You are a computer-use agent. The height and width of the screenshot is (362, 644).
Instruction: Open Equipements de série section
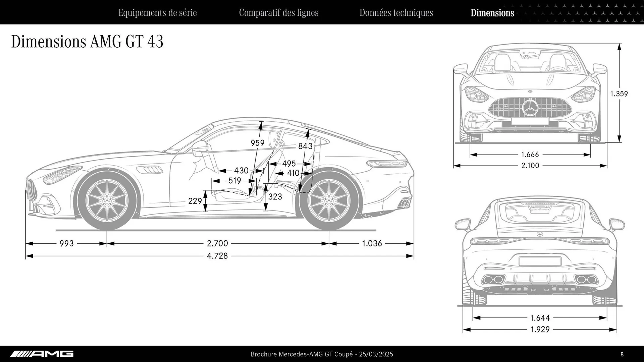pyautogui.click(x=158, y=13)
